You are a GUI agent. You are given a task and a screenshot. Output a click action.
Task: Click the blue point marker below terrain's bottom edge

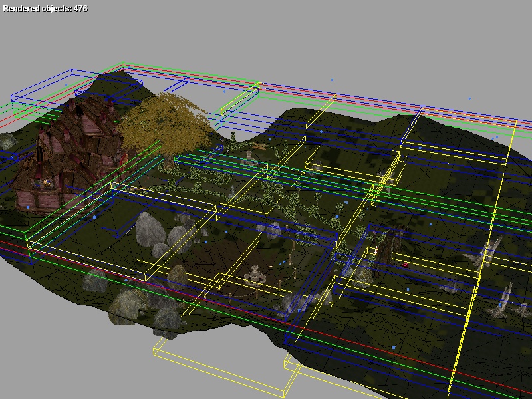click(394, 347)
